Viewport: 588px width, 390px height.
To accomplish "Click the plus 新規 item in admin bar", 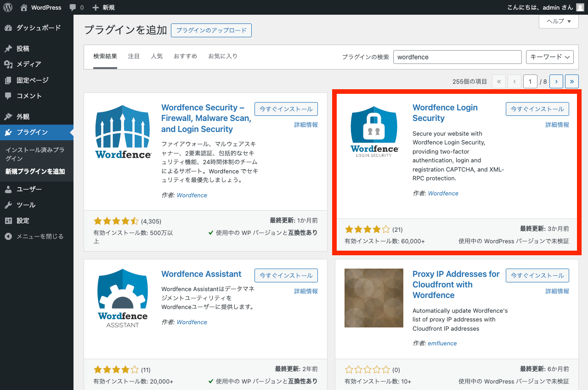I will 103,7.
